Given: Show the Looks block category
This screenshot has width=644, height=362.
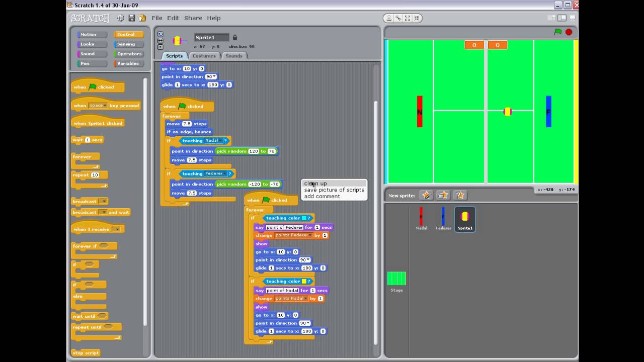Looking at the screenshot, I should [x=92, y=44].
